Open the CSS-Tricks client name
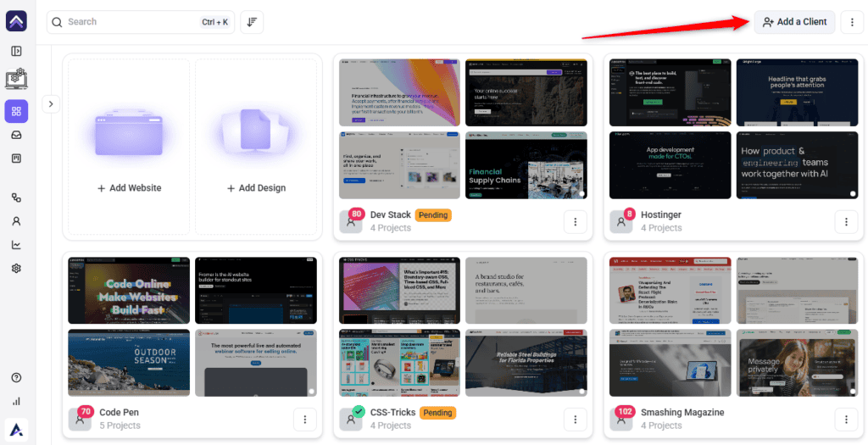This screenshot has width=868, height=445. [x=392, y=412]
